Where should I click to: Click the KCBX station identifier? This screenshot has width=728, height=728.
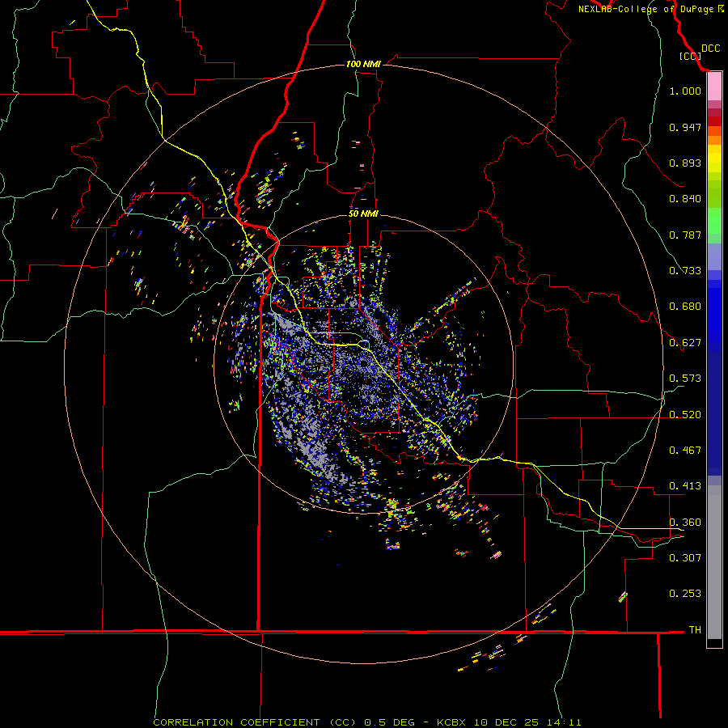[453, 722]
